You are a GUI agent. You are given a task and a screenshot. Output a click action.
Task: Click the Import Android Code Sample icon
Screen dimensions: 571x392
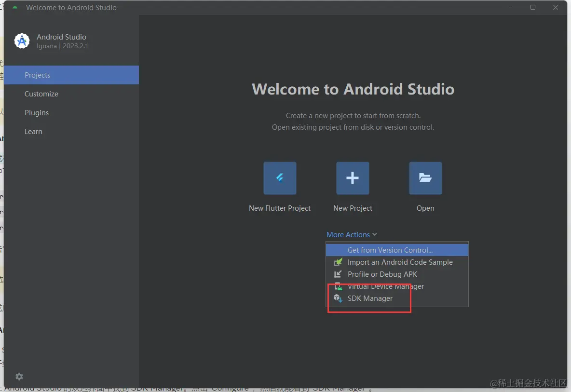(338, 262)
